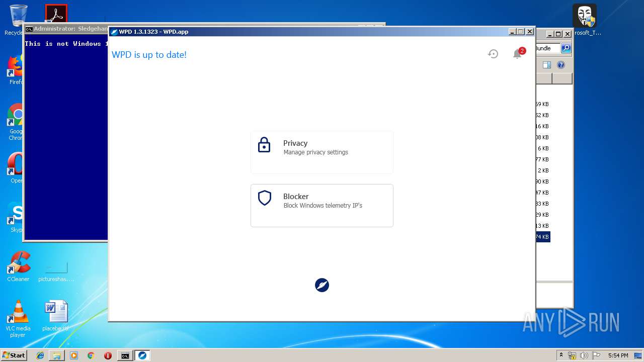Click the Privacy lock icon
The image size is (644, 362).
coord(264,145)
